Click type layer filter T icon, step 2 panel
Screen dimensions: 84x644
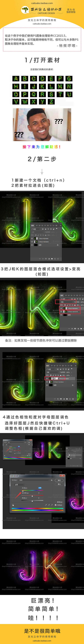click(48, 229)
